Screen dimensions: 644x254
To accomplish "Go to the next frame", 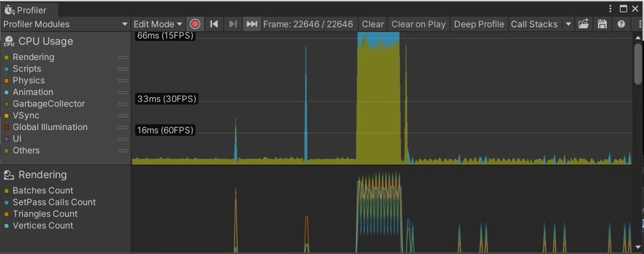I will [x=233, y=24].
